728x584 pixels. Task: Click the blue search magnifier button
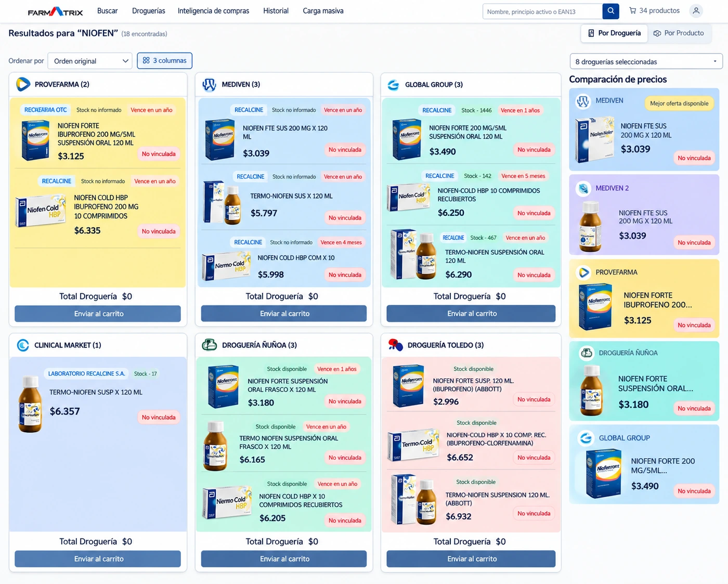[610, 11]
